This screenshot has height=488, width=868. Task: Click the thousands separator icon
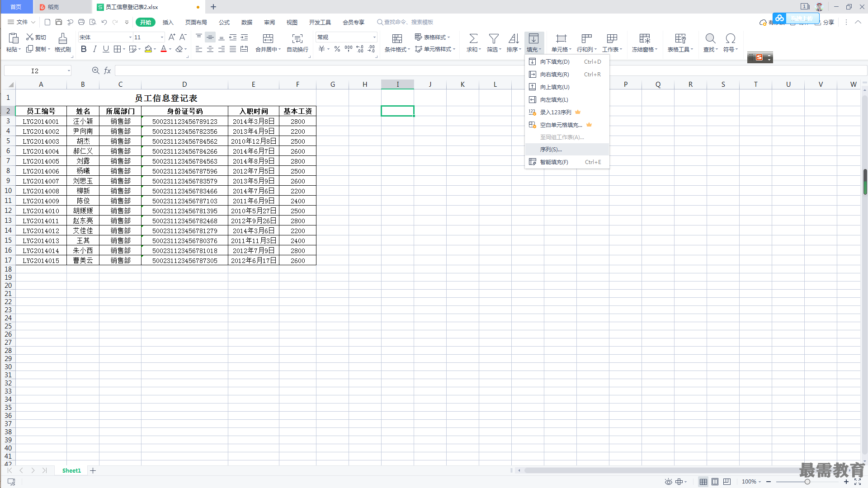pyautogui.click(x=349, y=49)
